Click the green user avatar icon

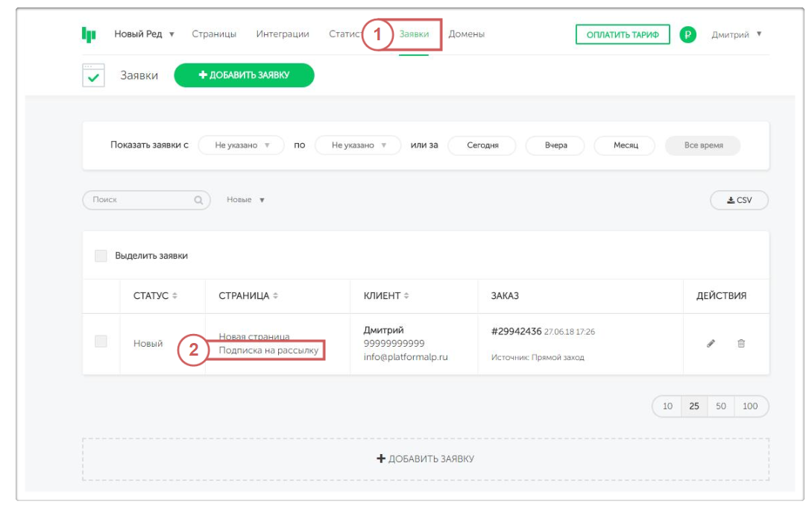point(687,34)
